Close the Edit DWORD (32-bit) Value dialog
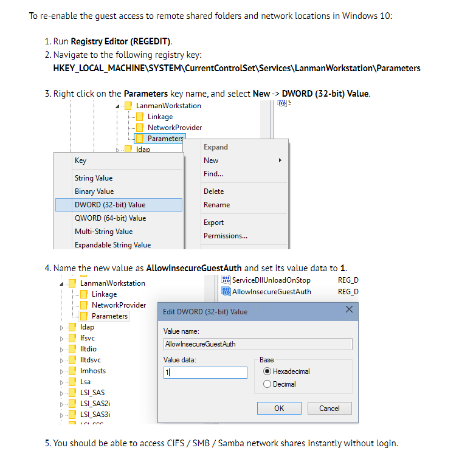476x459 pixels. click(349, 309)
